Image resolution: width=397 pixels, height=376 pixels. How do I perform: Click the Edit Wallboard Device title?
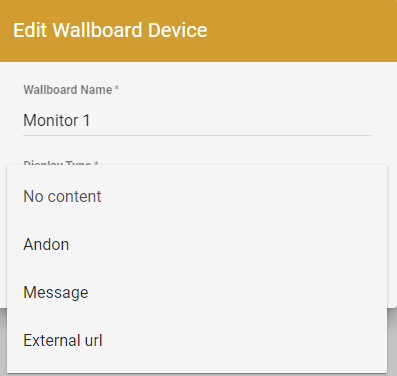(110, 30)
